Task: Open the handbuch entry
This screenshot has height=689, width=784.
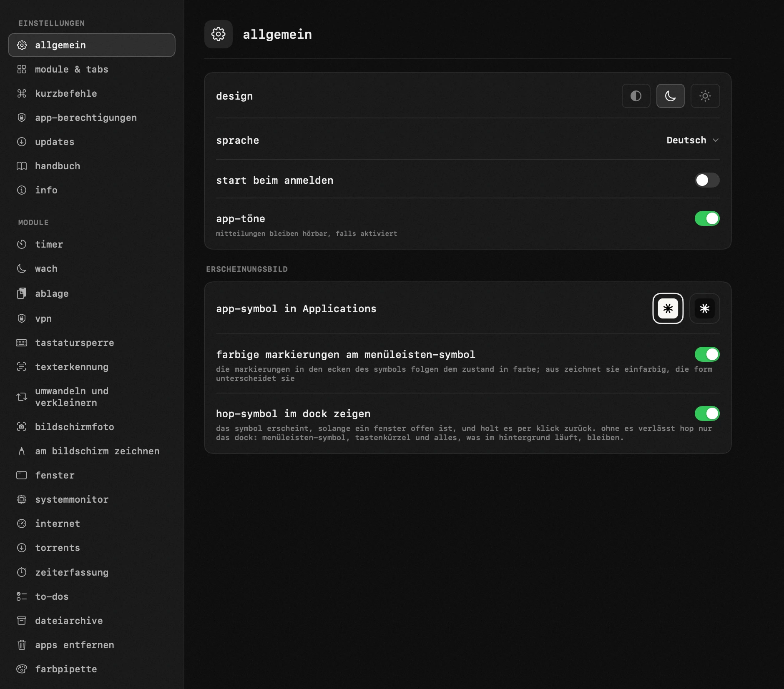Action: (x=92, y=166)
